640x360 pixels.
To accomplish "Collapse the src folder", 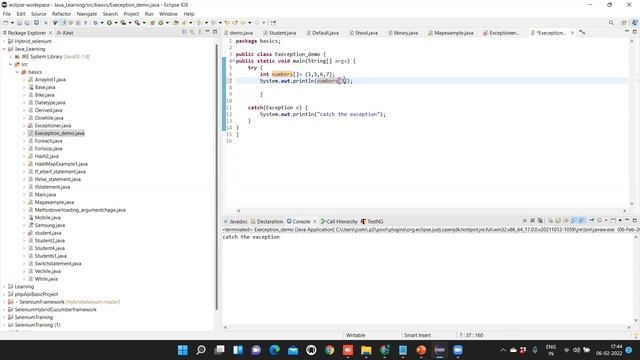I will [11, 64].
